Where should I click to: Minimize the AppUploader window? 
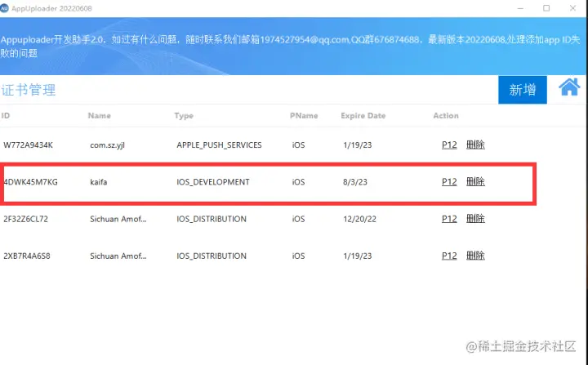tap(520, 8)
